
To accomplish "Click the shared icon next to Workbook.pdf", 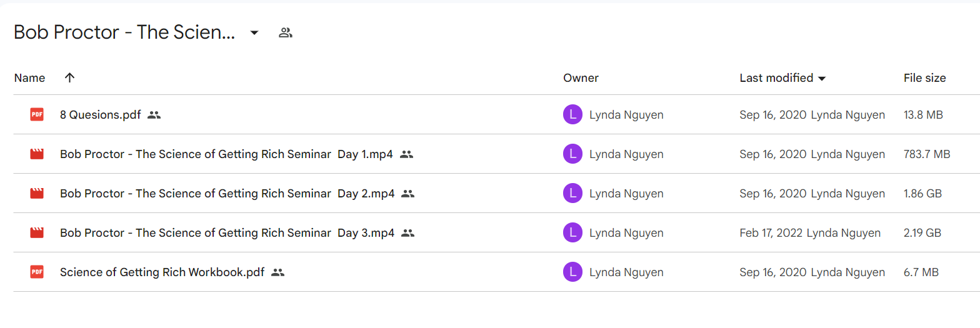I will [x=278, y=272].
